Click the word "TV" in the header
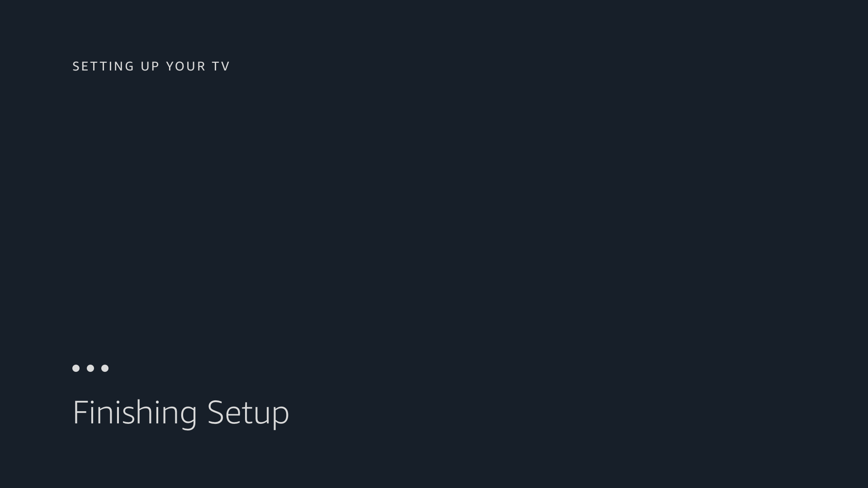Image resolution: width=868 pixels, height=488 pixels. point(221,66)
